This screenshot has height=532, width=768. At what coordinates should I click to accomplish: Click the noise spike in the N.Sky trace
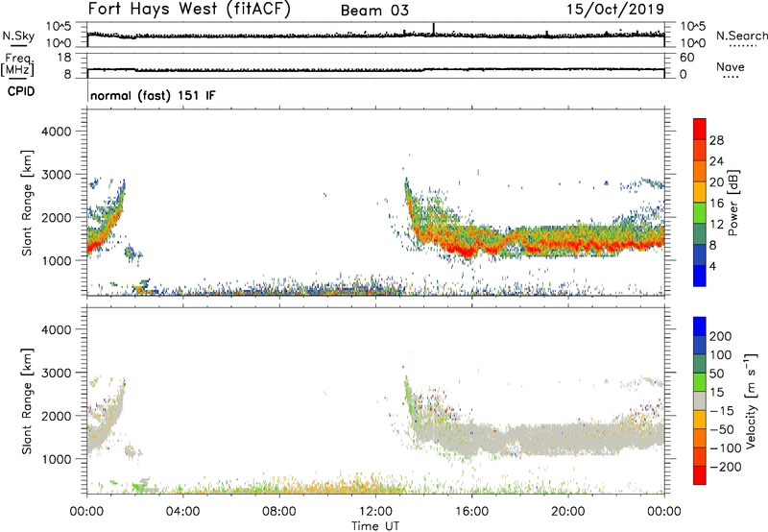pos(434,29)
